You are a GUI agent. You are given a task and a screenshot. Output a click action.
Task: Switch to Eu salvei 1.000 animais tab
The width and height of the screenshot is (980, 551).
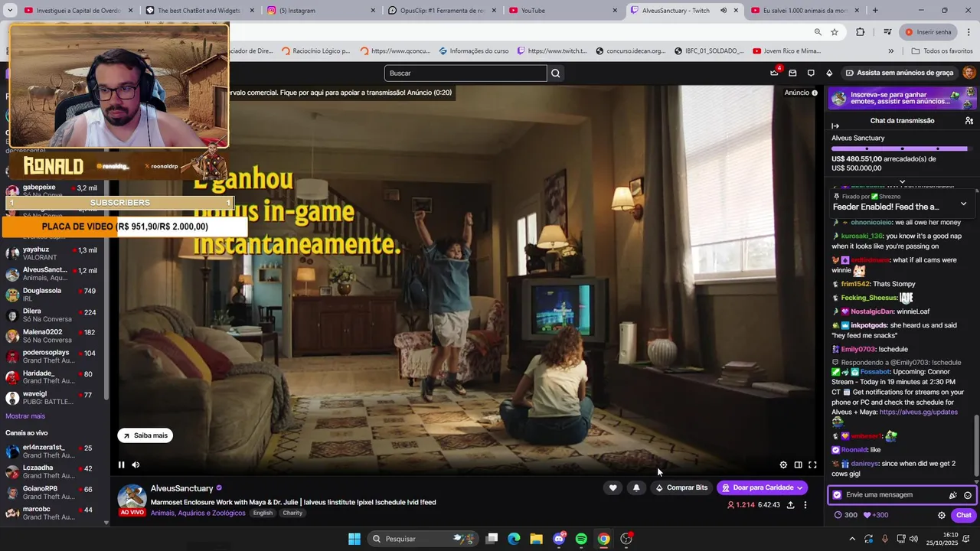(x=804, y=11)
